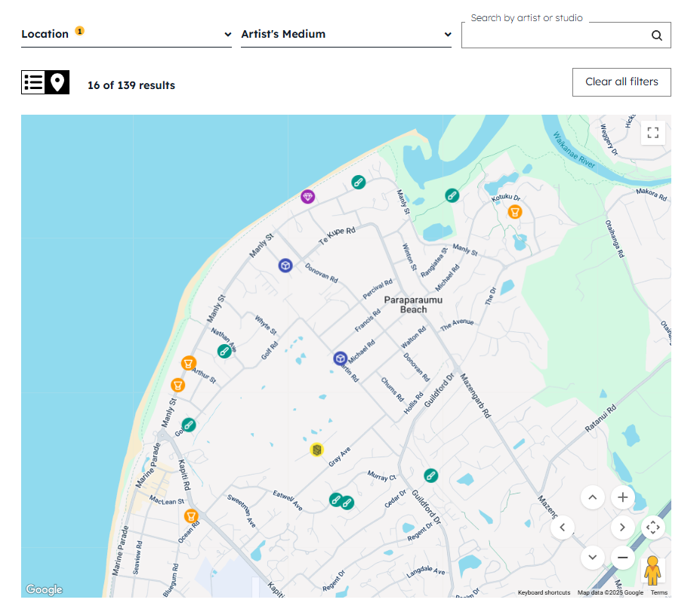Switch to list view
Viewport: 700px width, 615px height.
tap(33, 83)
